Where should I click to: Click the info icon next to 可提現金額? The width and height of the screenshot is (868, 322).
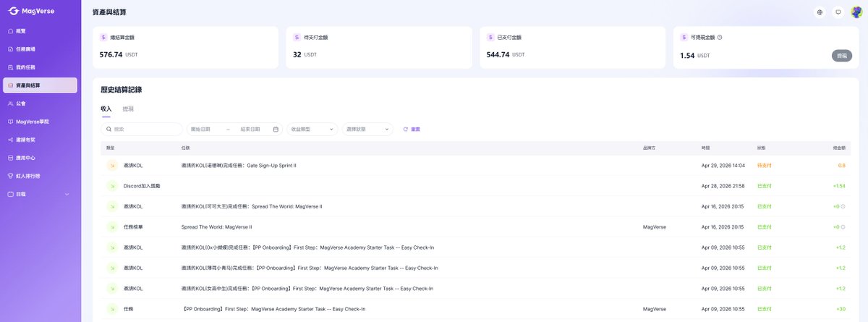coord(720,37)
